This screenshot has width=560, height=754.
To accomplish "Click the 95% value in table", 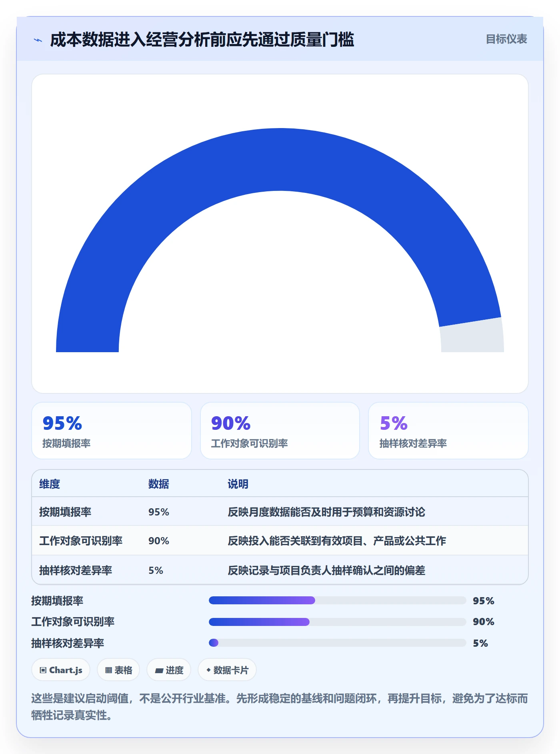I will point(159,512).
